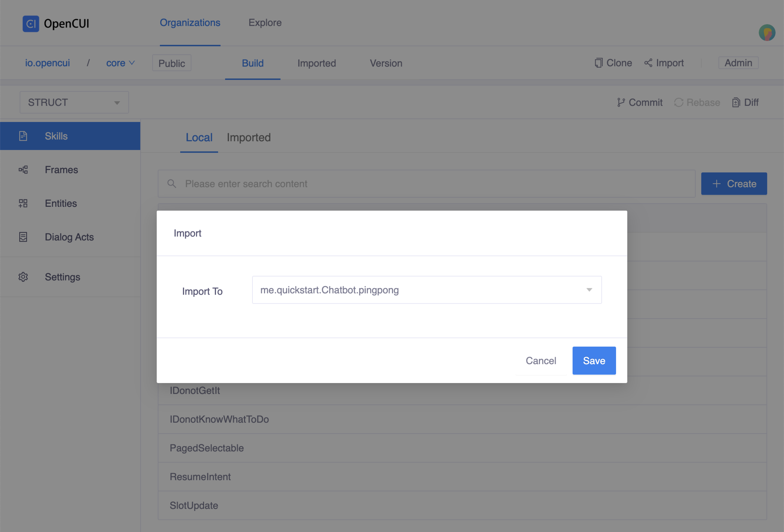The height and width of the screenshot is (532, 784).
Task: Open the Version tab
Action: [x=386, y=63]
